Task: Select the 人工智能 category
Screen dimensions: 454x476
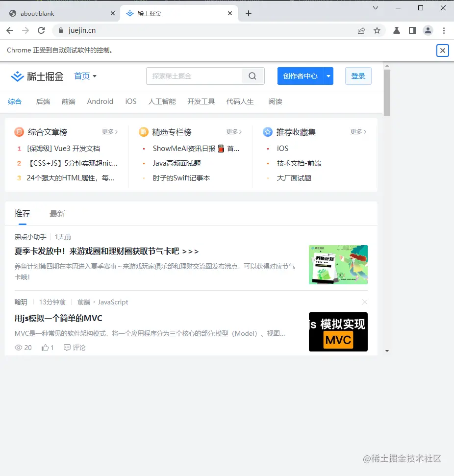Action: click(162, 101)
